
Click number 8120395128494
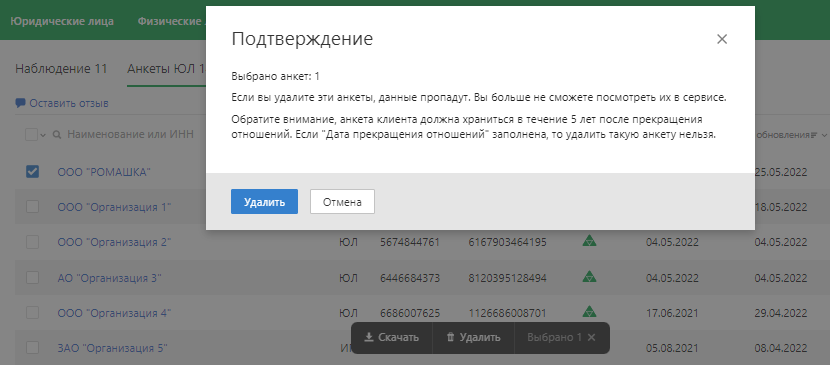507,278
